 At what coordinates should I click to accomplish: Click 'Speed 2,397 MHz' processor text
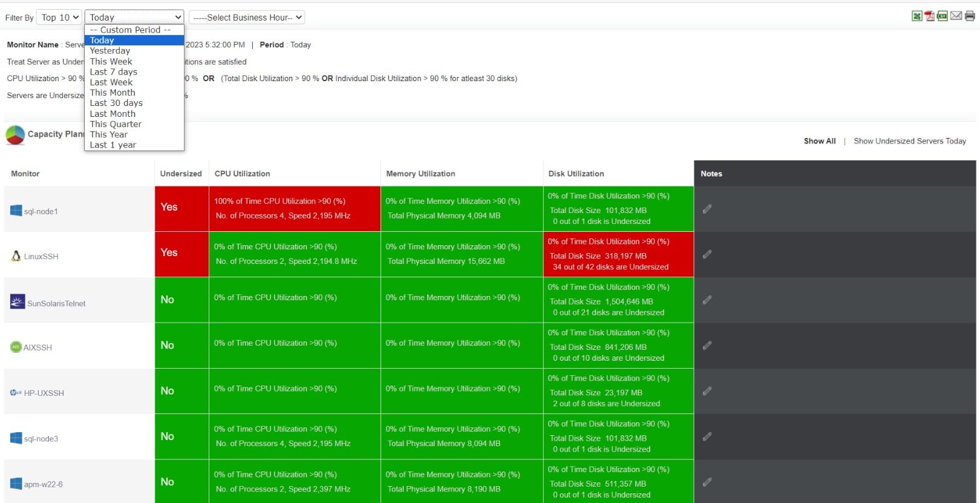coord(319,489)
